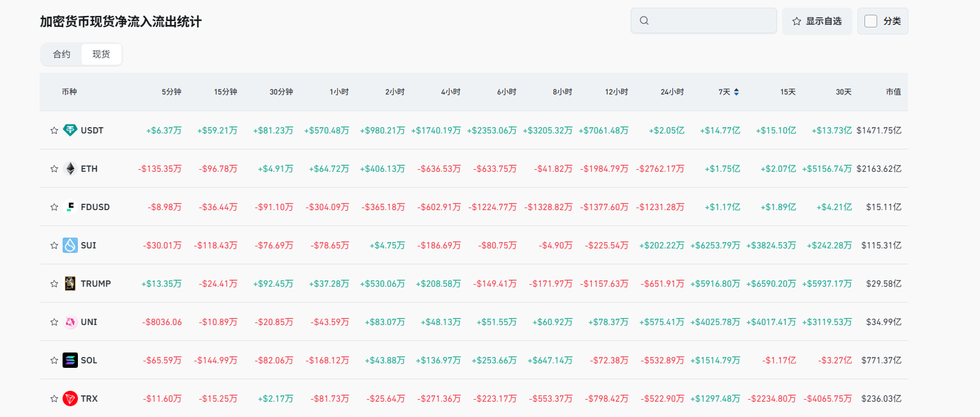Open the FDUSD coin name link
The width and height of the screenshot is (980, 417).
point(95,207)
